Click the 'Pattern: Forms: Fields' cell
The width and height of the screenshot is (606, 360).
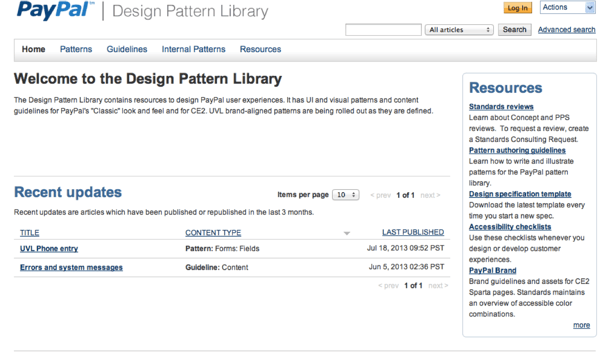[222, 249]
